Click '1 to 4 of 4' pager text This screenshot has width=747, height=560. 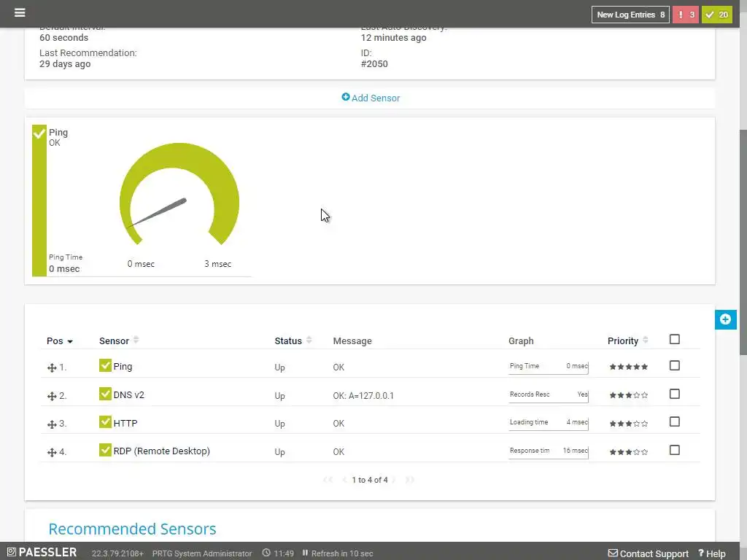pos(370,480)
